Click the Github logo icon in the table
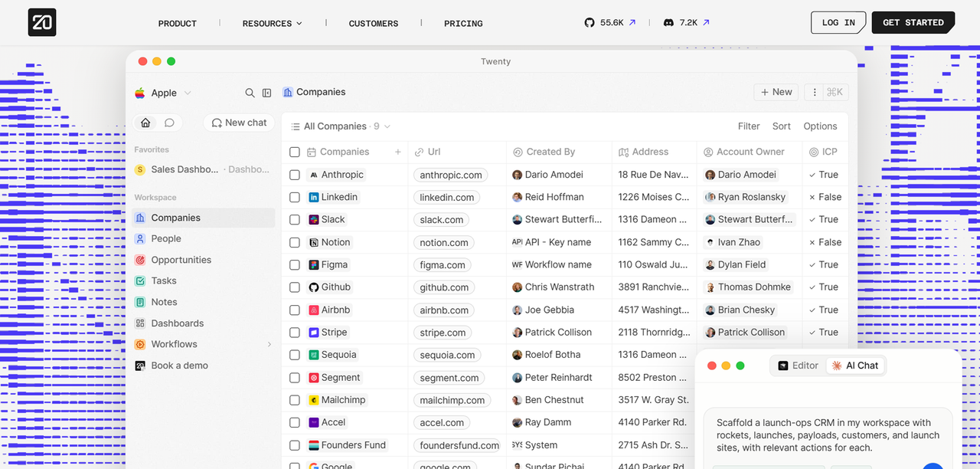The height and width of the screenshot is (469, 980). (314, 287)
